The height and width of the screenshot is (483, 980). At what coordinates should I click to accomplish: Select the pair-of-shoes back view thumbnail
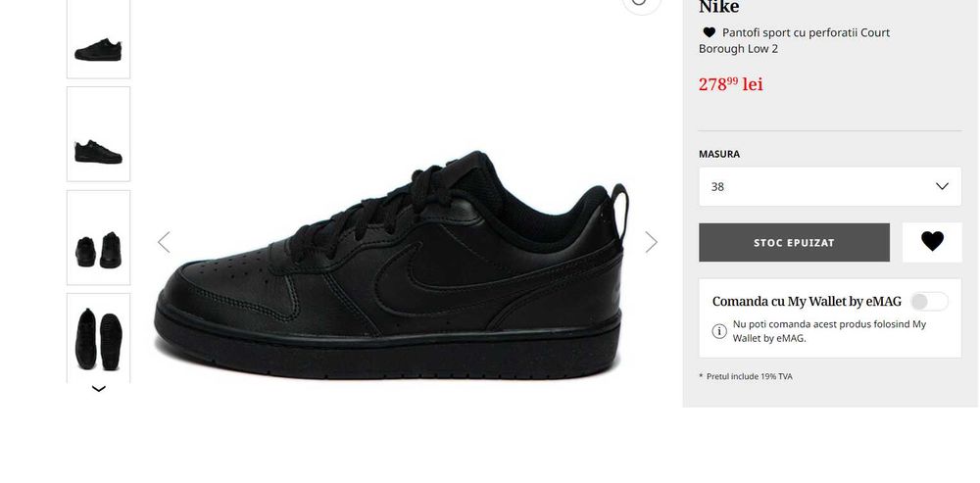click(99, 237)
